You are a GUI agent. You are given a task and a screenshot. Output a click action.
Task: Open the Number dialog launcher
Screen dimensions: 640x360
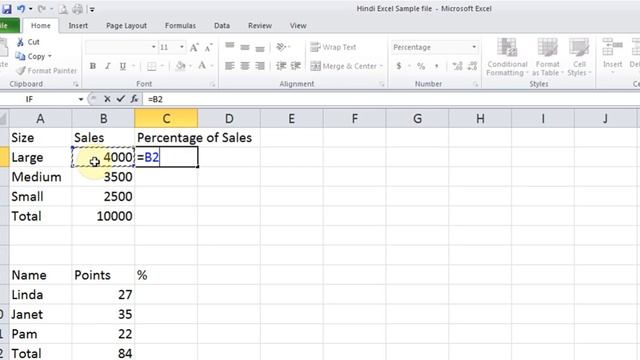pyautogui.click(x=476, y=84)
